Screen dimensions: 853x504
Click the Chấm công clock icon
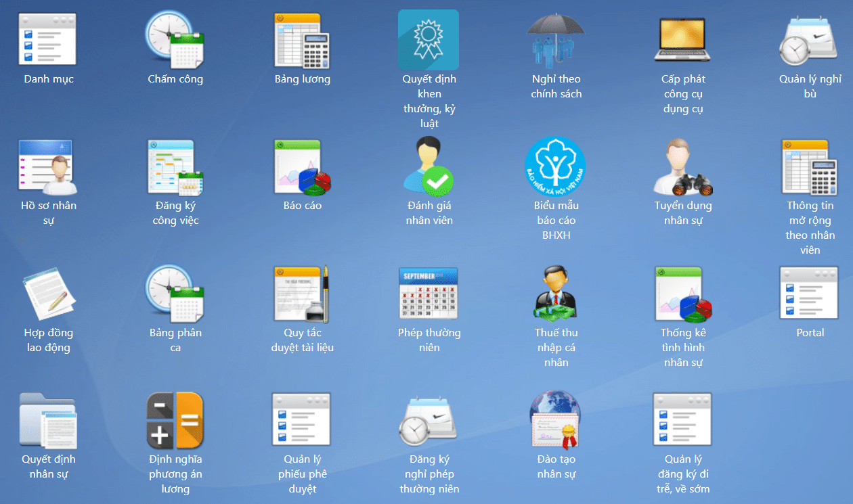[175, 40]
